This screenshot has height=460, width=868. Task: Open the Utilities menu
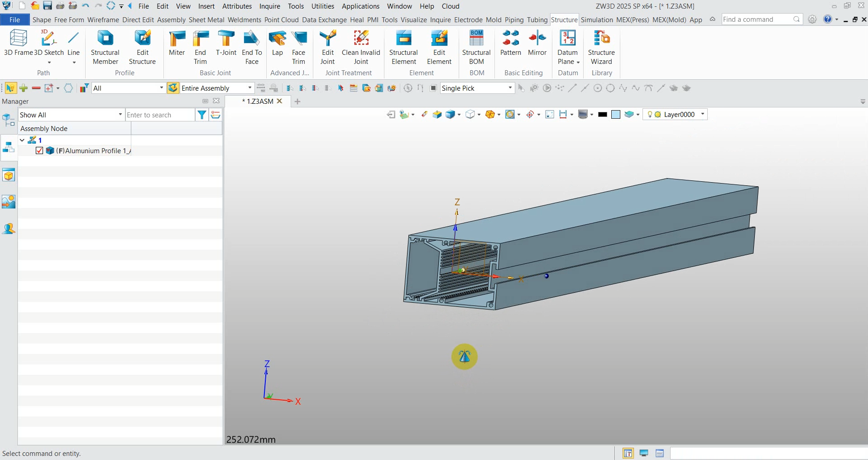point(322,6)
